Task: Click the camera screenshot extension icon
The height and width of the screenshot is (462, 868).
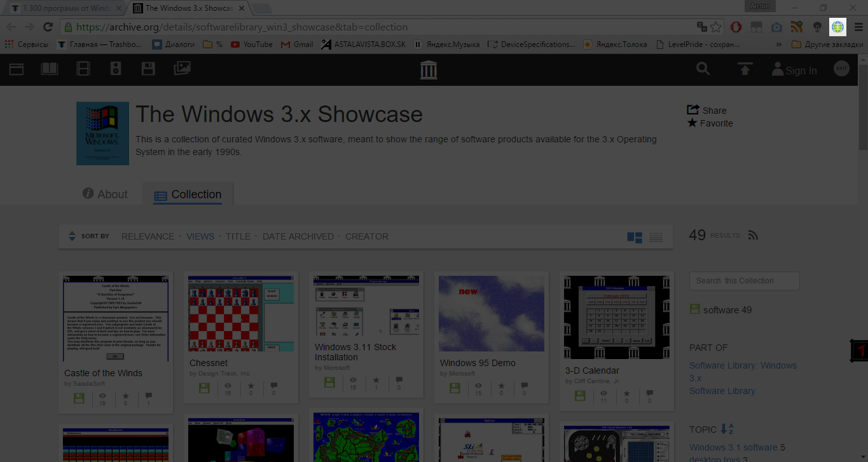Action: tap(776, 27)
